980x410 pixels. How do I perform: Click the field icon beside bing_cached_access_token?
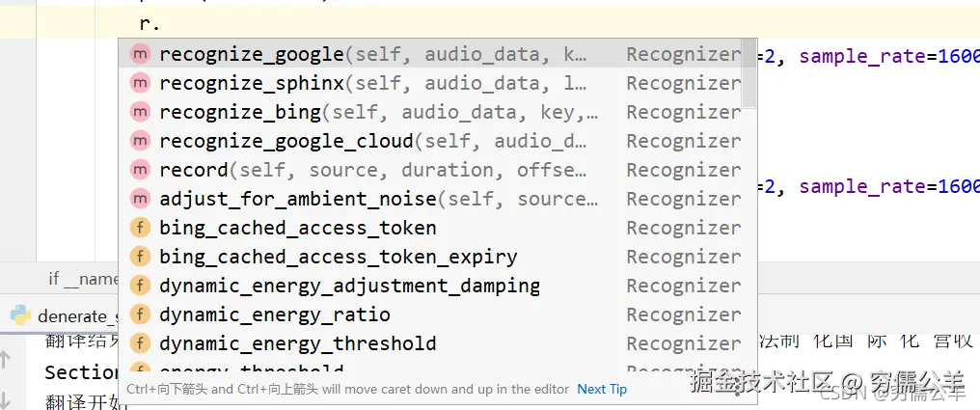pyautogui.click(x=140, y=228)
